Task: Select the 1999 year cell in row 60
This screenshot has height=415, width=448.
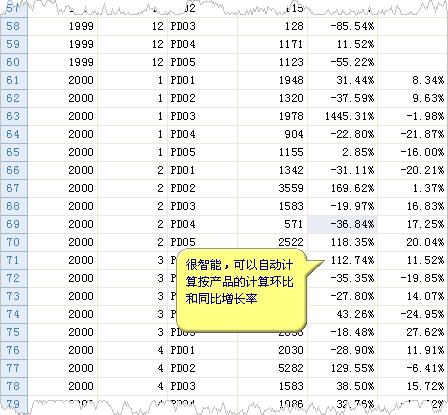Action: pyautogui.click(x=62, y=62)
